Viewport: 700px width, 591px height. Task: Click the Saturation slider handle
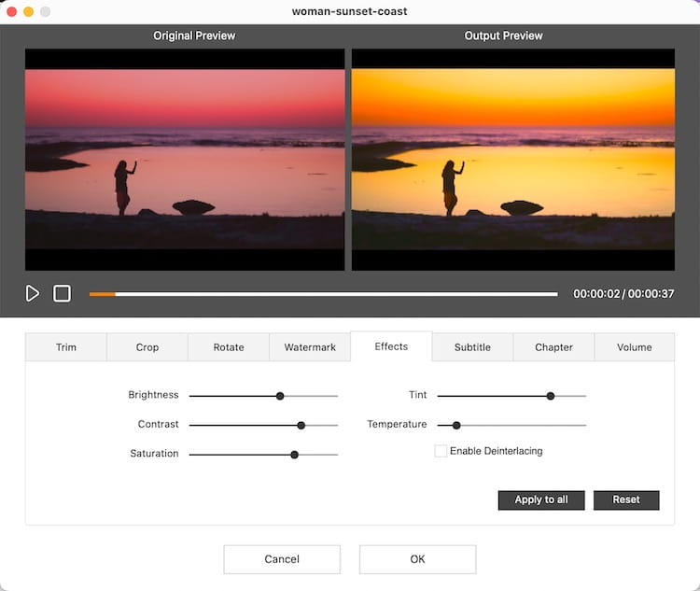[x=294, y=455]
